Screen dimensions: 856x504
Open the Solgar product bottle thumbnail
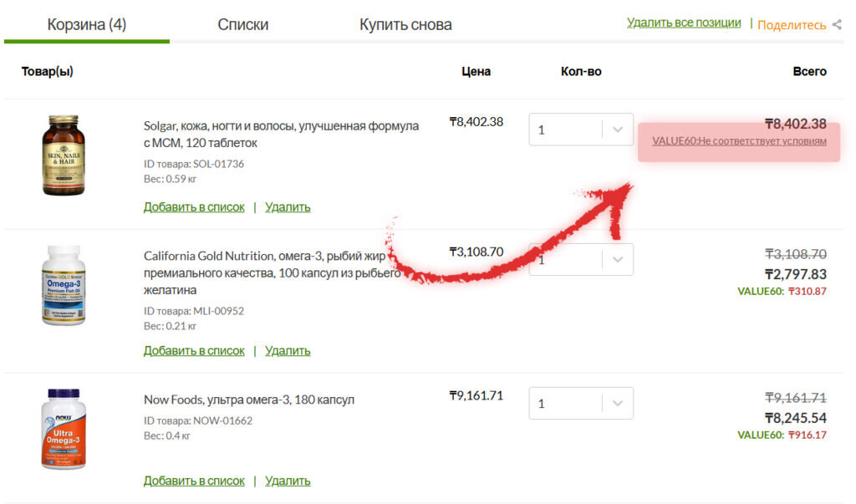coord(64,155)
